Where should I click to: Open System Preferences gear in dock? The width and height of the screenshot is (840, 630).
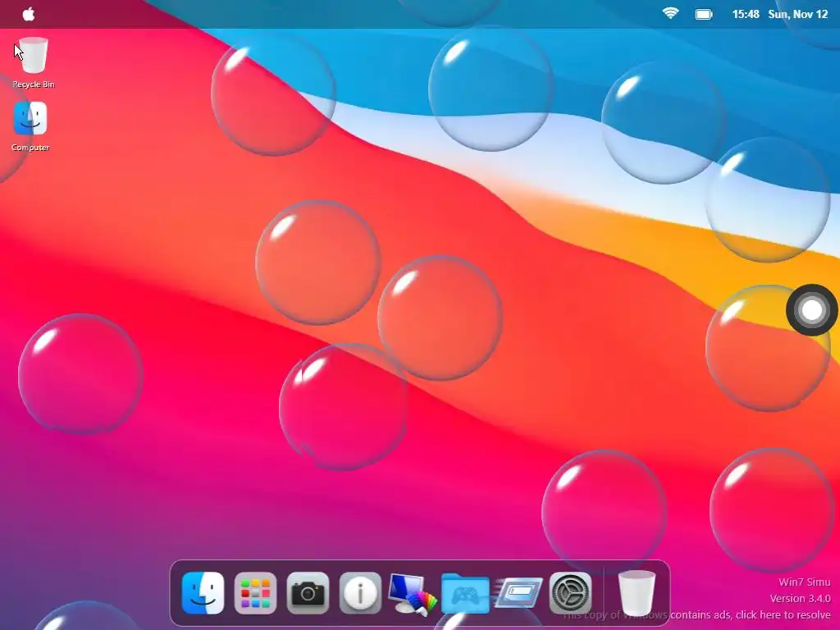pyautogui.click(x=571, y=593)
